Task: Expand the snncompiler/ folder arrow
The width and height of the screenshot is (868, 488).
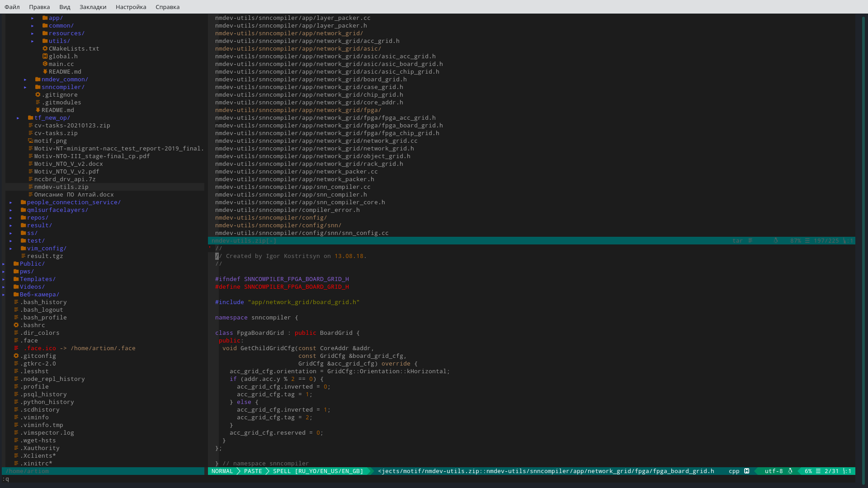Action: 25,87
